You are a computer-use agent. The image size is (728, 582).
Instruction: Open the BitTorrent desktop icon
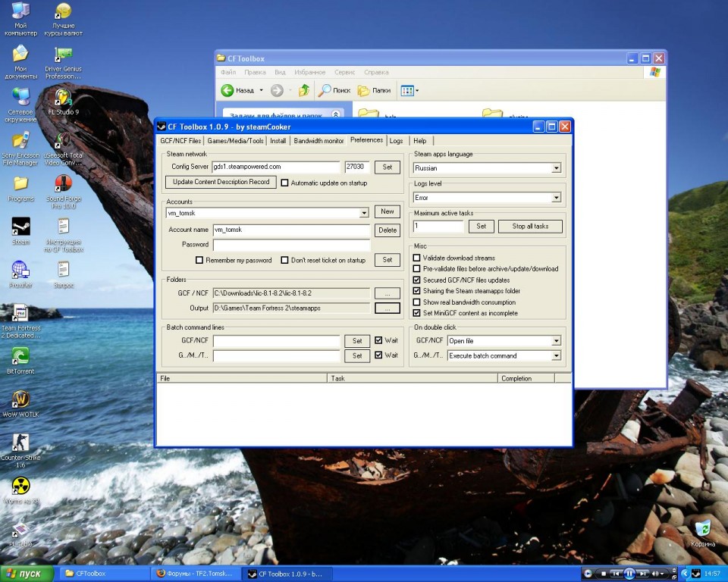click(20, 356)
